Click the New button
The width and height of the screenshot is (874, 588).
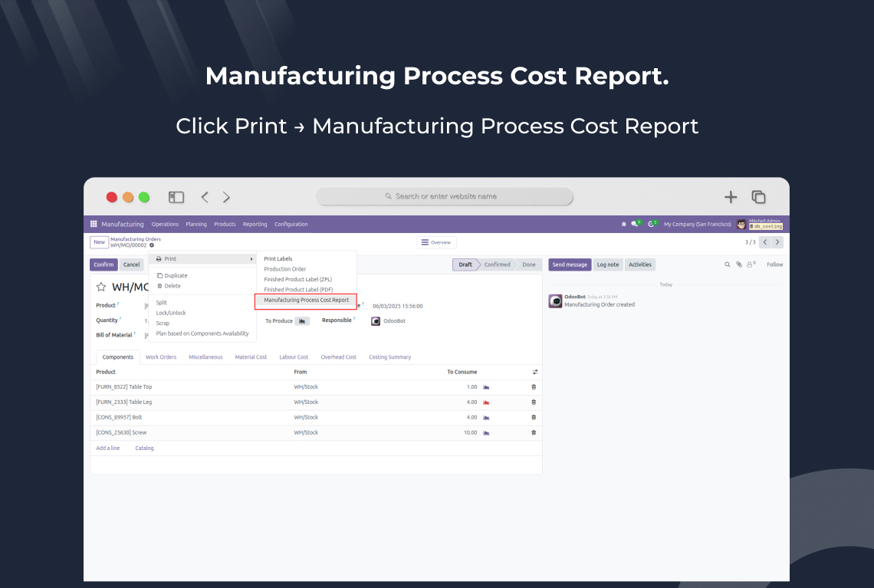[99, 242]
